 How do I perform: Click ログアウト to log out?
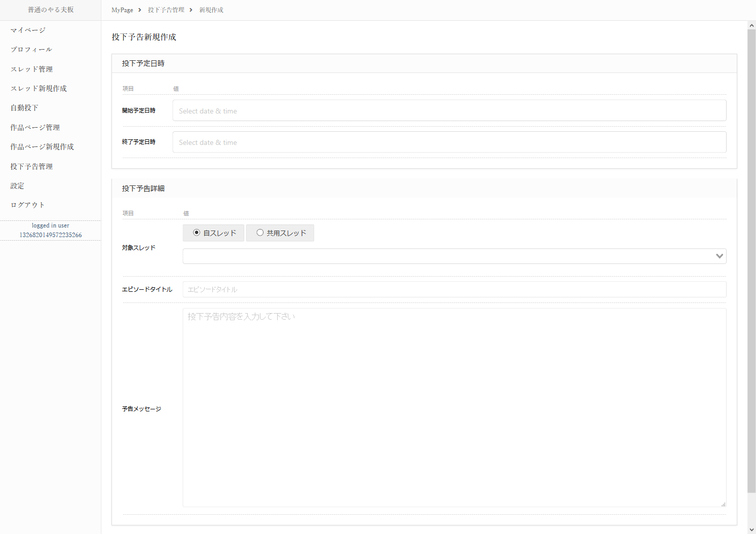point(27,205)
